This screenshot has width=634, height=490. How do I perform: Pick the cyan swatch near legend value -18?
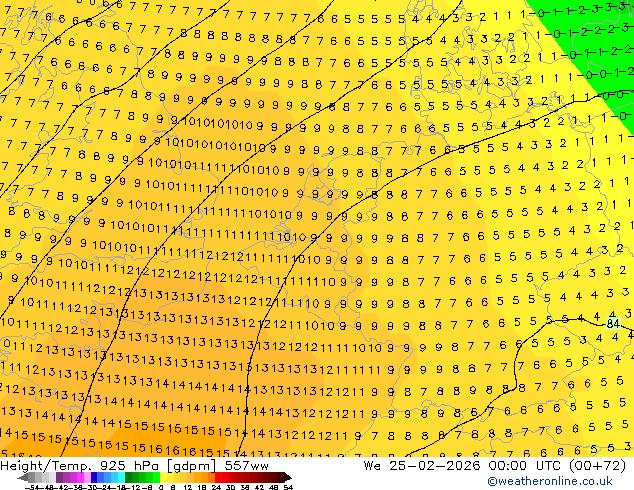click(121, 477)
